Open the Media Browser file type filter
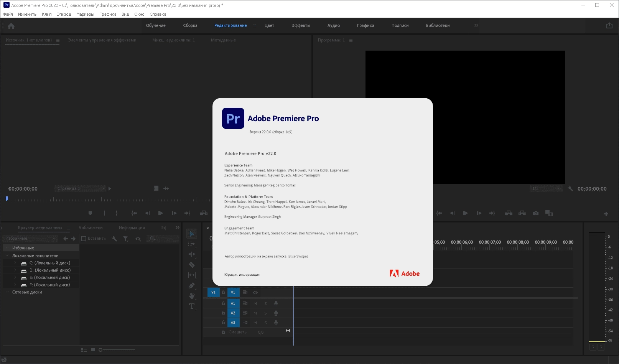 (126, 239)
